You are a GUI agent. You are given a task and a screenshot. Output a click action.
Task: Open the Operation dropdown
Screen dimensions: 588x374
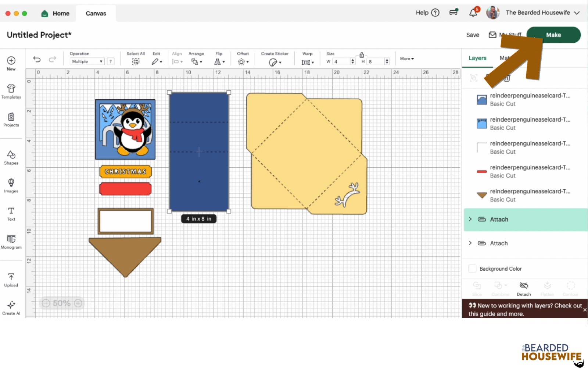tap(87, 62)
